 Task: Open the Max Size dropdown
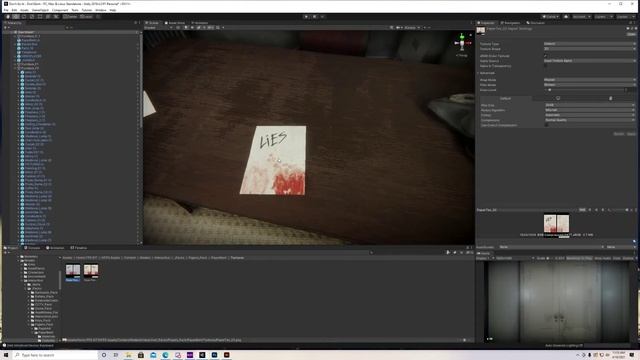click(x=589, y=105)
